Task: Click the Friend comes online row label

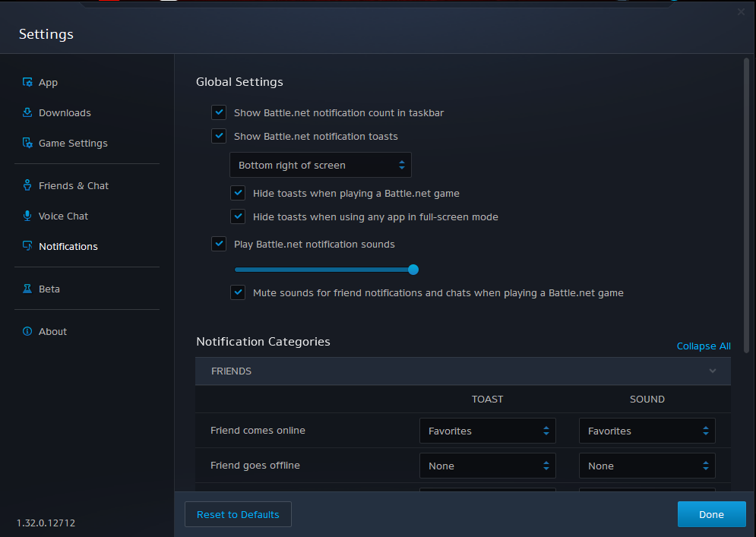Action: pyautogui.click(x=258, y=431)
